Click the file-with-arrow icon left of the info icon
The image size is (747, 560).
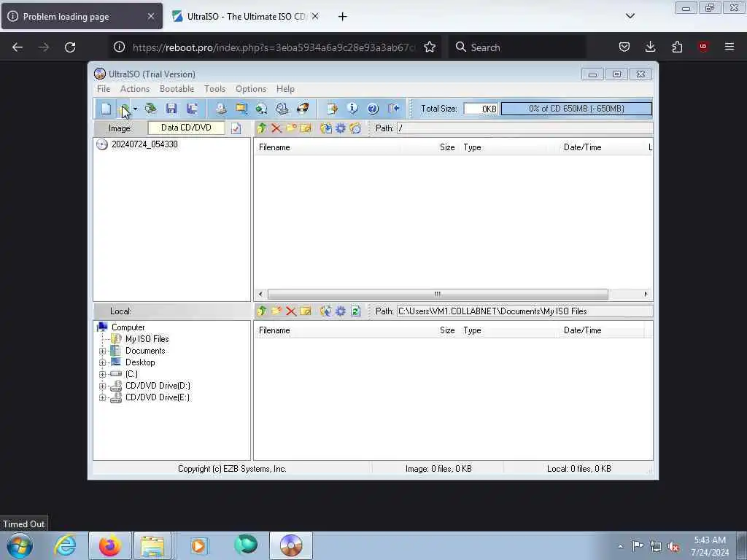332,109
